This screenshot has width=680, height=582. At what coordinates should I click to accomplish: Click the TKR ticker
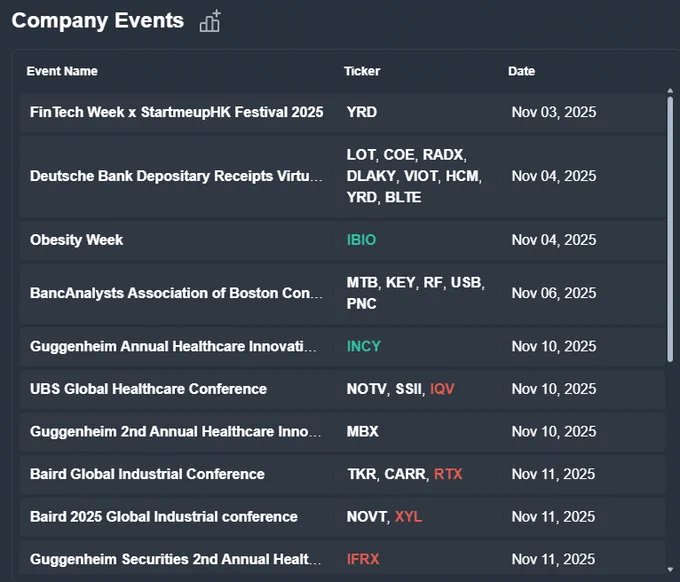click(361, 474)
